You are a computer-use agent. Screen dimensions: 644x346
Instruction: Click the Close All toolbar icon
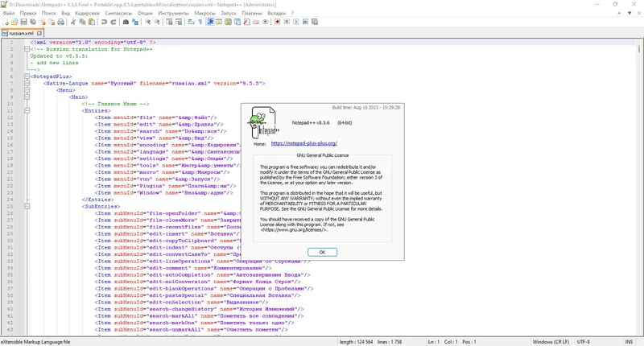click(52, 22)
